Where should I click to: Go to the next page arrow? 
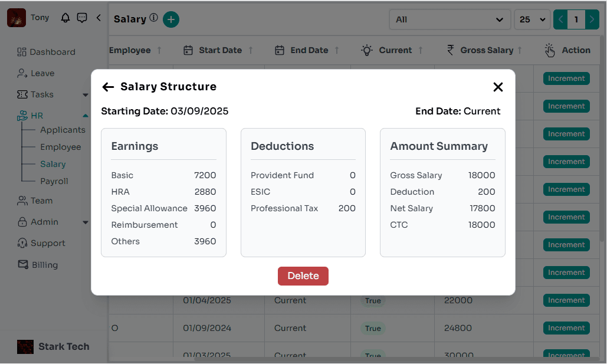(x=592, y=19)
